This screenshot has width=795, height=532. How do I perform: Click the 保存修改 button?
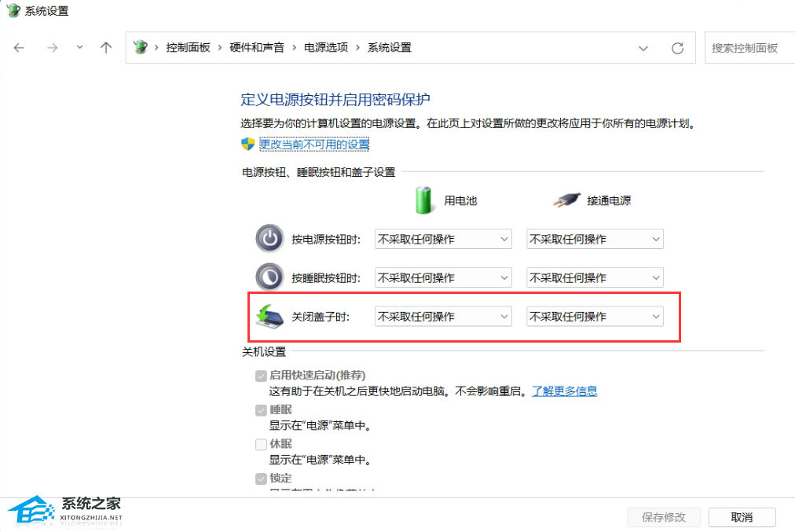664,517
